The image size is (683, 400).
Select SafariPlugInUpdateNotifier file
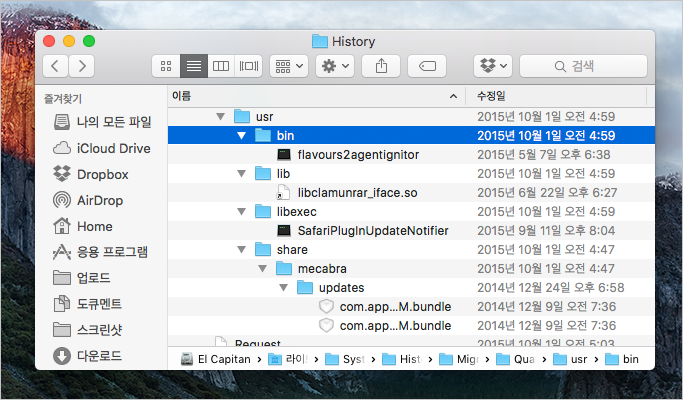[x=411, y=231]
